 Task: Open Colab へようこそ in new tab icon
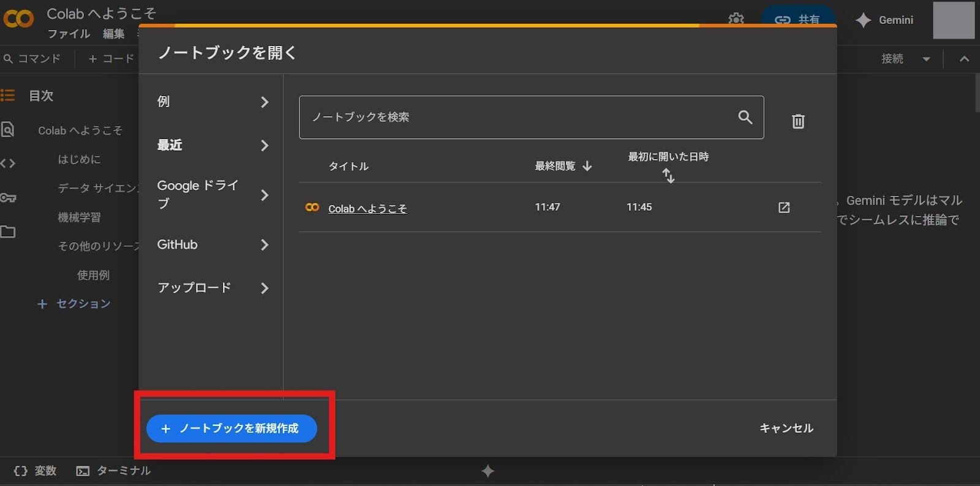[784, 207]
